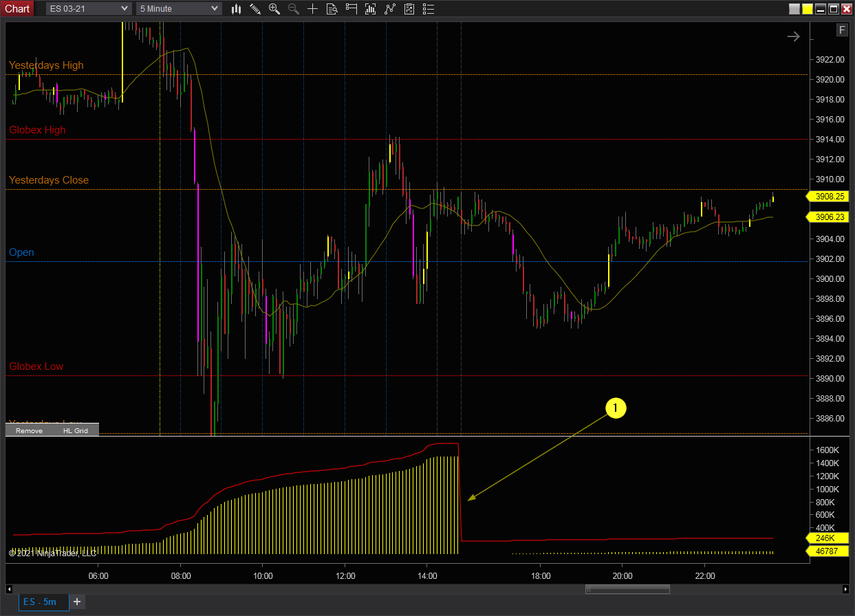Image resolution: width=855 pixels, height=616 pixels.
Task: Open the 5 Minute interval dropdown
Action: [178, 9]
